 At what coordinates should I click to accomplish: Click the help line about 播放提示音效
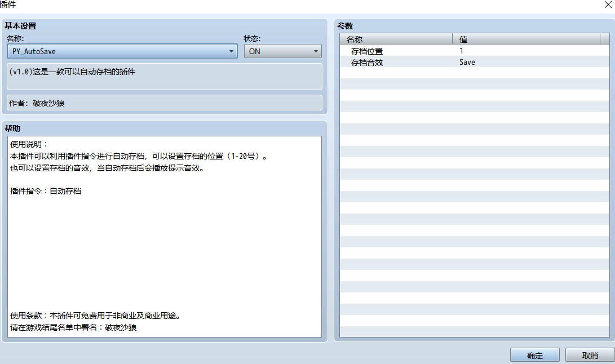(x=107, y=168)
